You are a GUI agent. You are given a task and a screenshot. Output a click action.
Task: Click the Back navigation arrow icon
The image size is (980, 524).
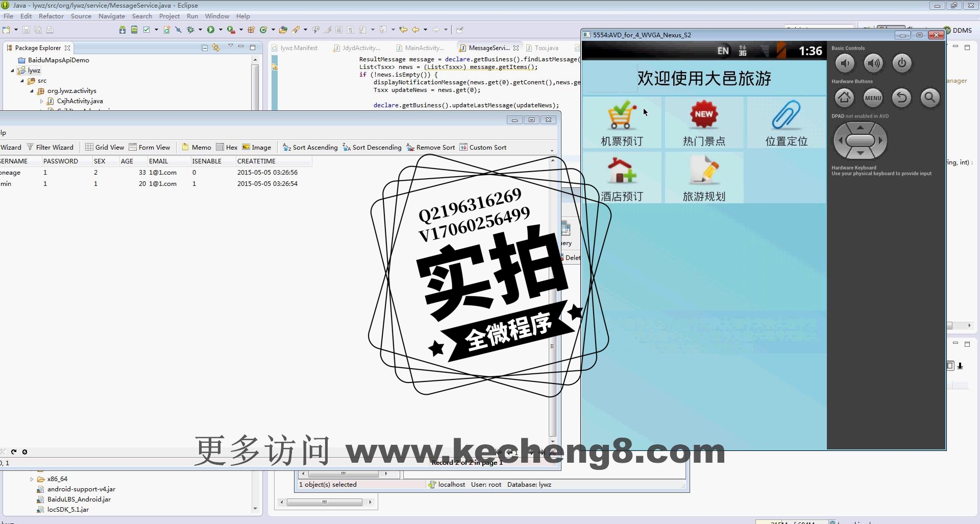415,30
